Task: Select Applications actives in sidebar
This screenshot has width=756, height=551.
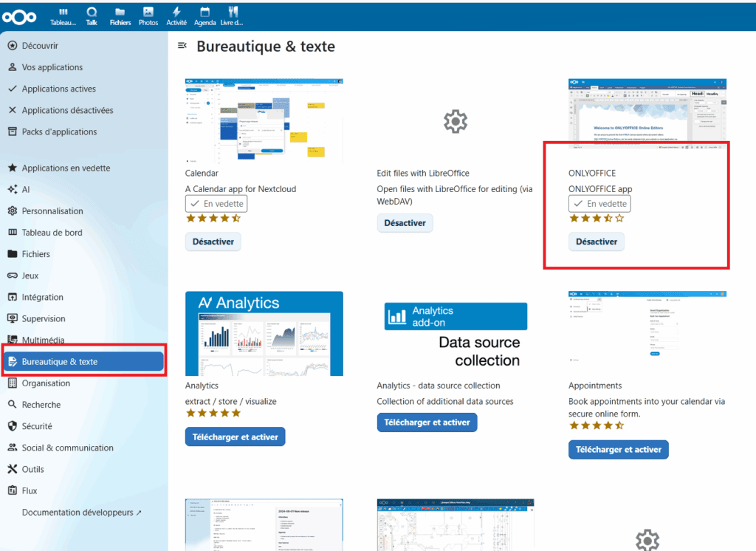Action: point(58,89)
